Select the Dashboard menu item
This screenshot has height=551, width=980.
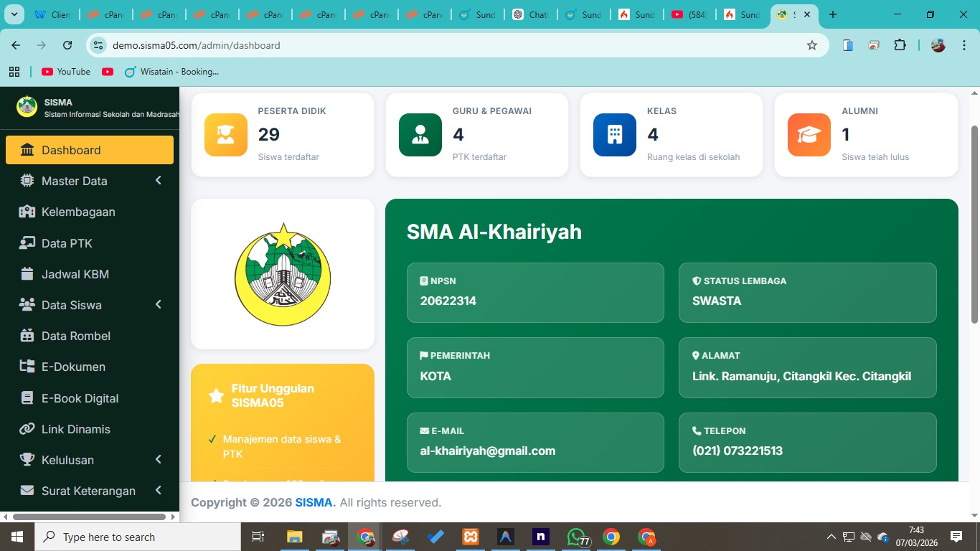click(x=71, y=150)
